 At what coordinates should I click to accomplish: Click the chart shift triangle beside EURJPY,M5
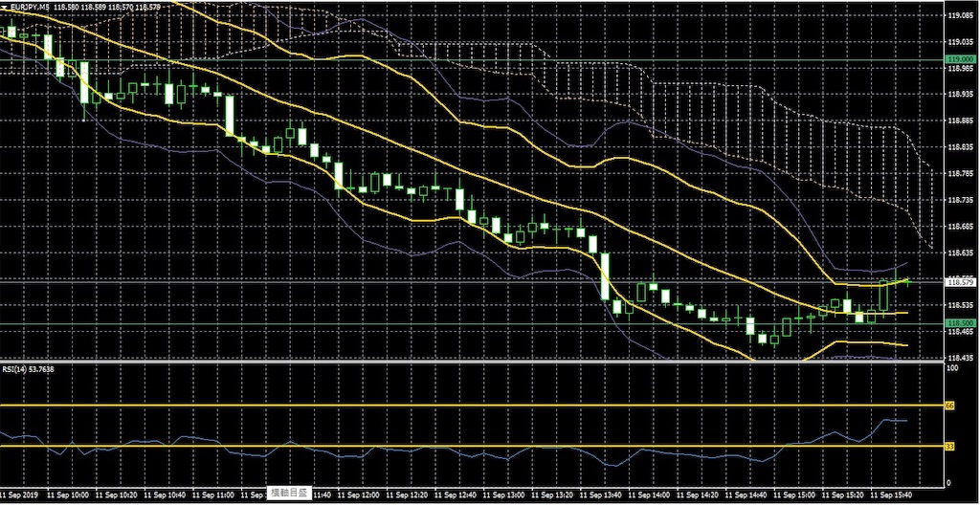[6, 7]
